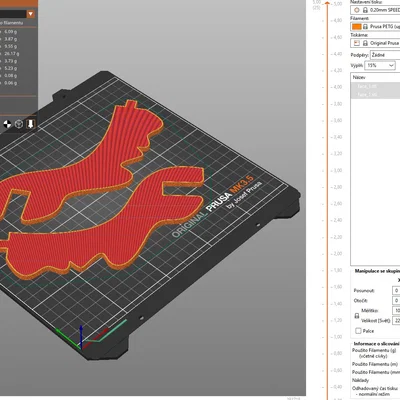Click the Velikost [Svět] value field
This screenshot has height=400, width=400.
396,321
